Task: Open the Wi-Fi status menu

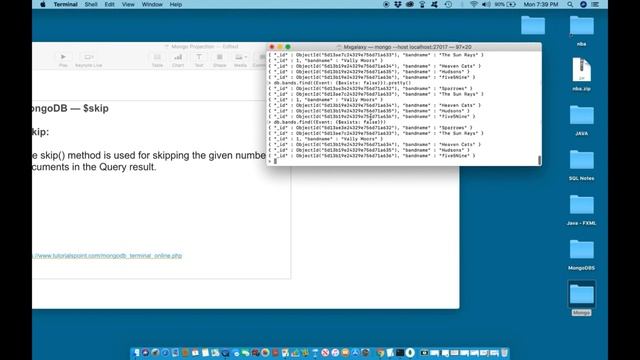Action: click(x=473, y=4)
